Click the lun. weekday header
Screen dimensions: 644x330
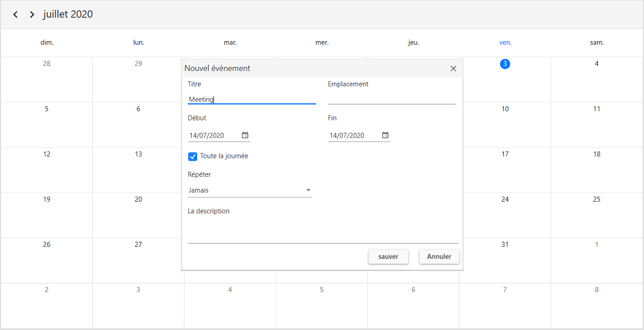[139, 43]
